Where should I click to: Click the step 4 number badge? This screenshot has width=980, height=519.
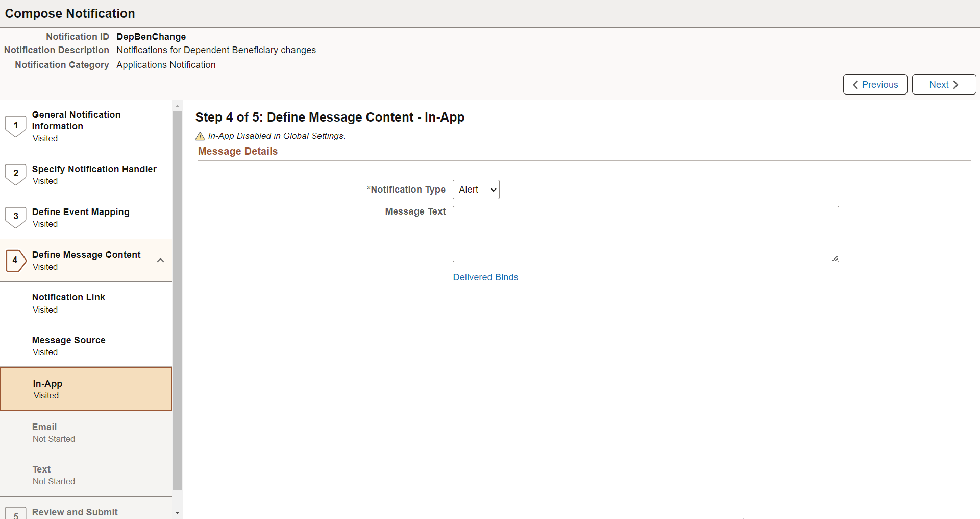[16, 260]
